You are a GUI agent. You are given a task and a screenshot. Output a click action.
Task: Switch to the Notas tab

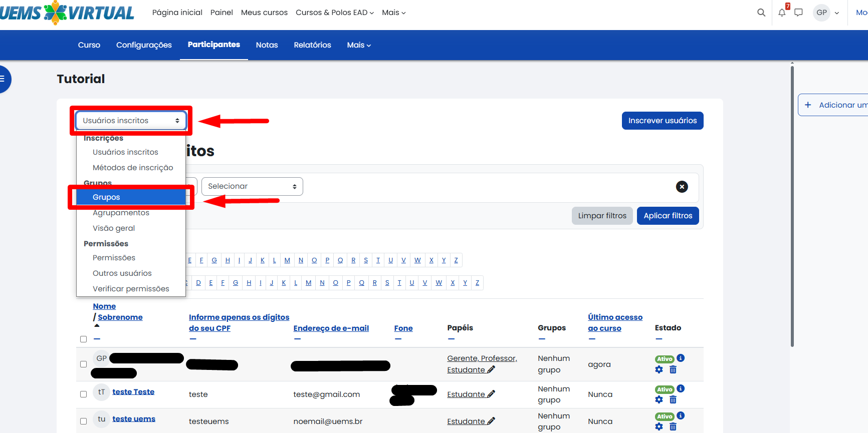coord(267,45)
